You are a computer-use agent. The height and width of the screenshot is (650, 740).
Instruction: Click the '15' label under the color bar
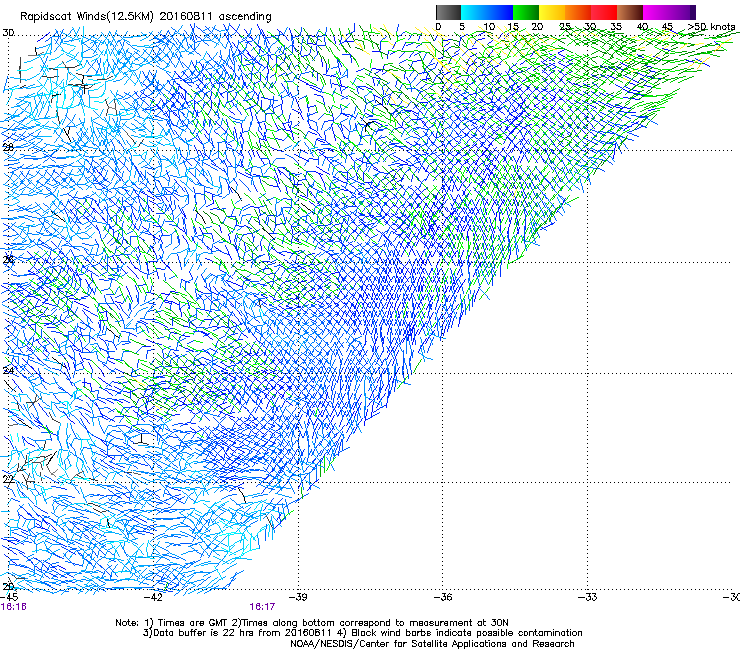click(x=513, y=26)
